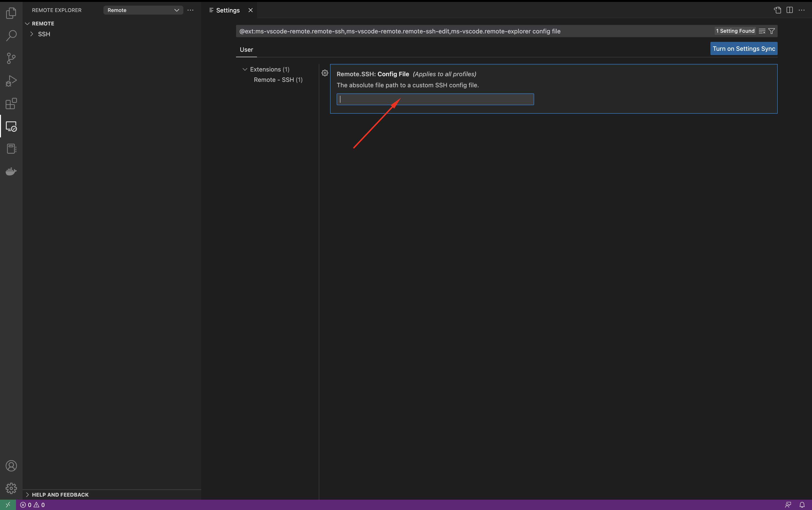Click the Config File path input field

click(x=435, y=99)
